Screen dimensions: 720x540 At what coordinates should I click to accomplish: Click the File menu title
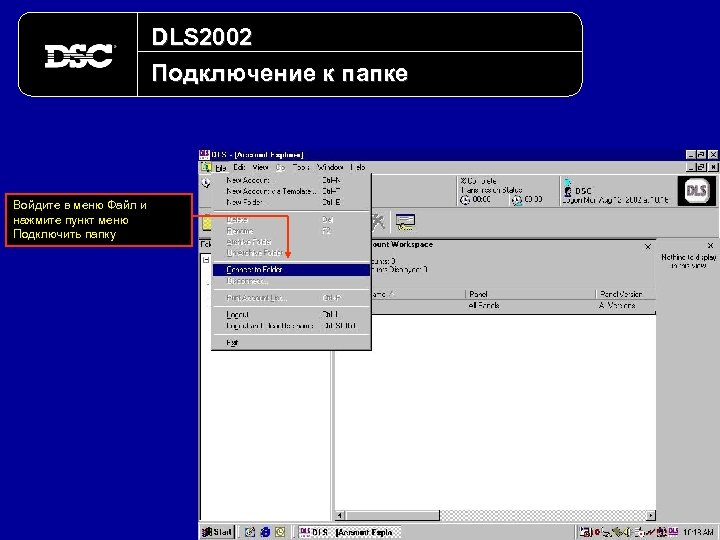[x=221, y=168]
